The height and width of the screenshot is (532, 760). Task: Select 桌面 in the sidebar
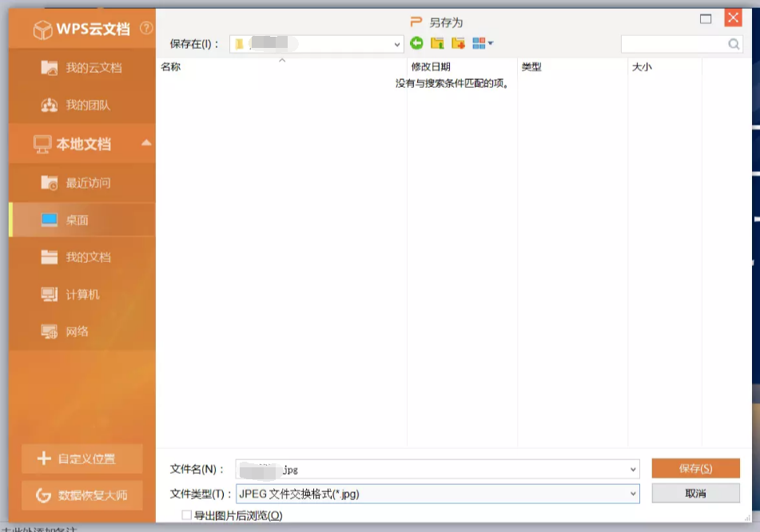(80, 220)
